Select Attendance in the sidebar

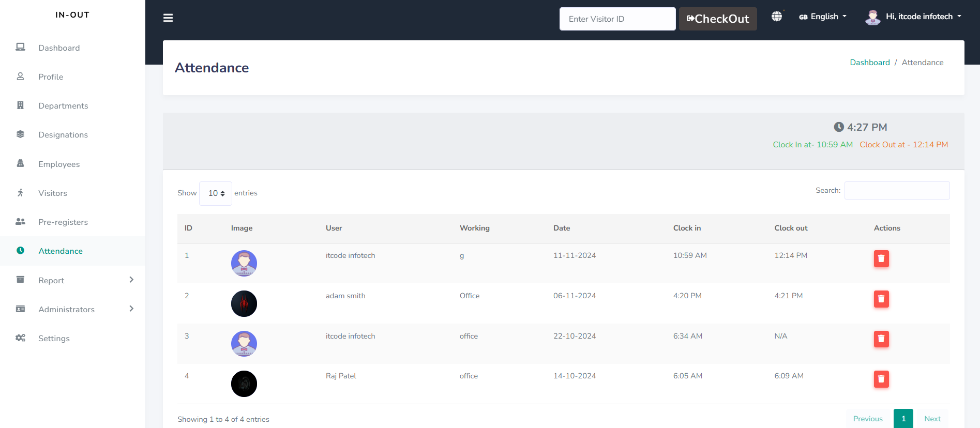tap(61, 251)
